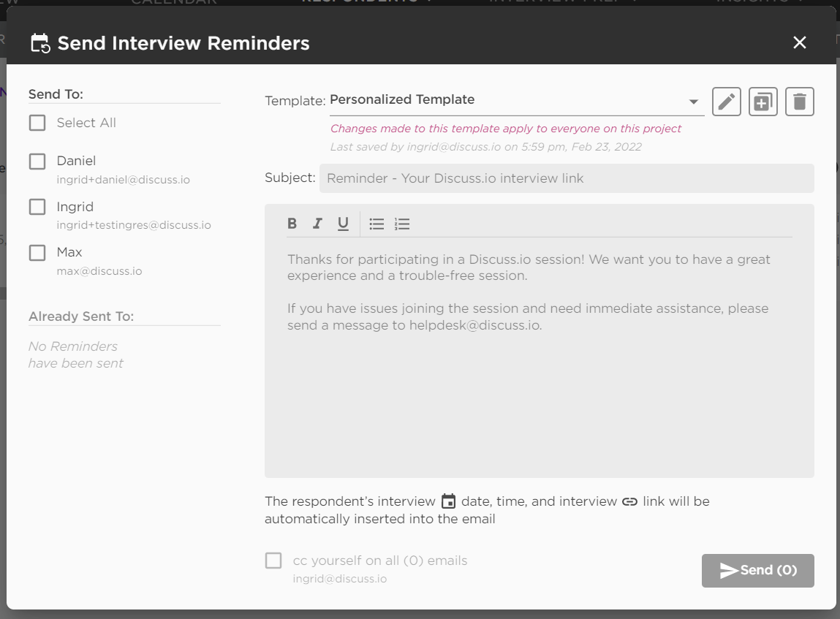The width and height of the screenshot is (840, 619).
Task: Open the template editor with the pencil icon
Action: point(726,102)
